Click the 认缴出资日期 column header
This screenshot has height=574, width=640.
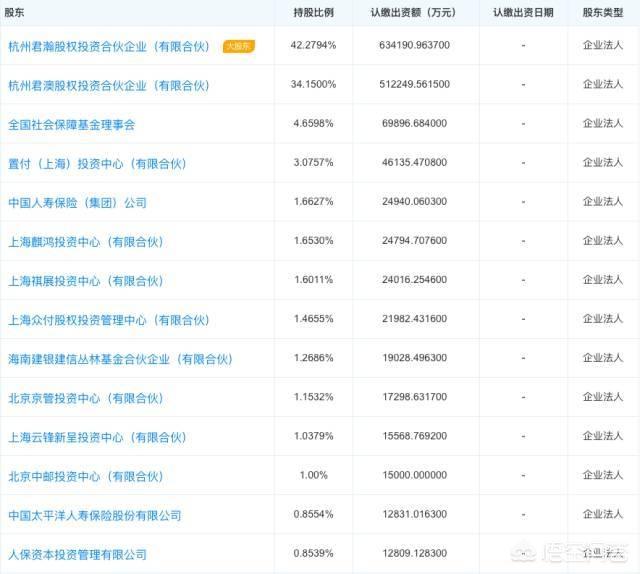(523, 13)
